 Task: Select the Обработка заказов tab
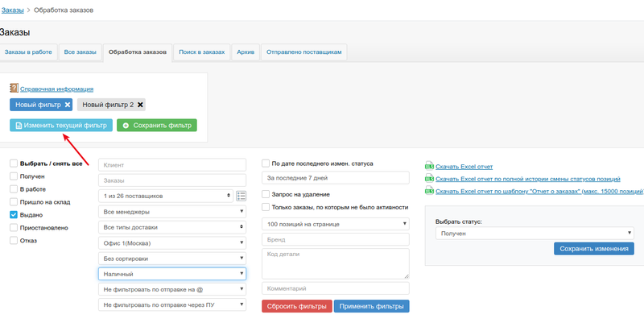[x=138, y=52]
